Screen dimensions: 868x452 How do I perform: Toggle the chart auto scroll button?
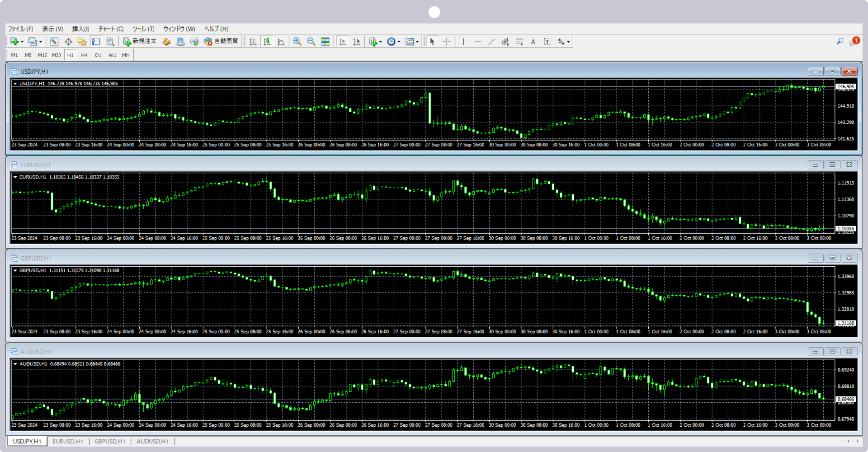(342, 42)
